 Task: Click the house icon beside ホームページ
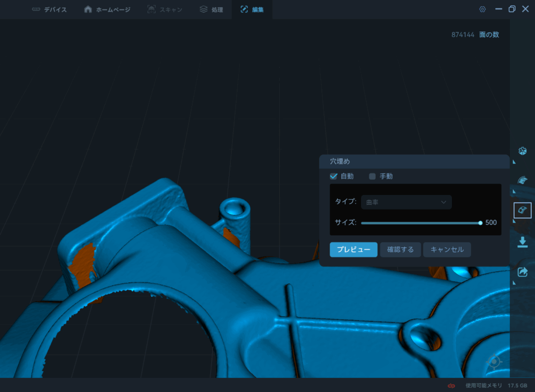pyautogui.click(x=88, y=9)
